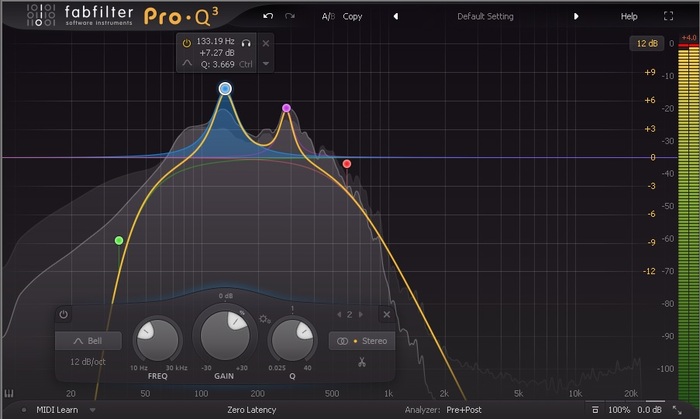700x419 pixels.
Task: Click the bell shape icon in band popup
Action: pos(187,63)
